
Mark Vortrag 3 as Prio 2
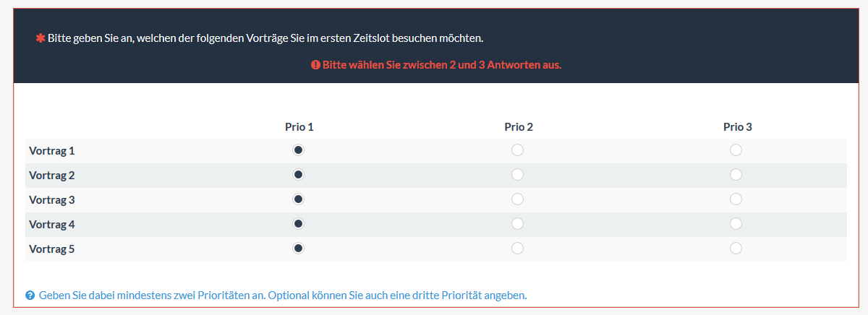click(x=517, y=199)
